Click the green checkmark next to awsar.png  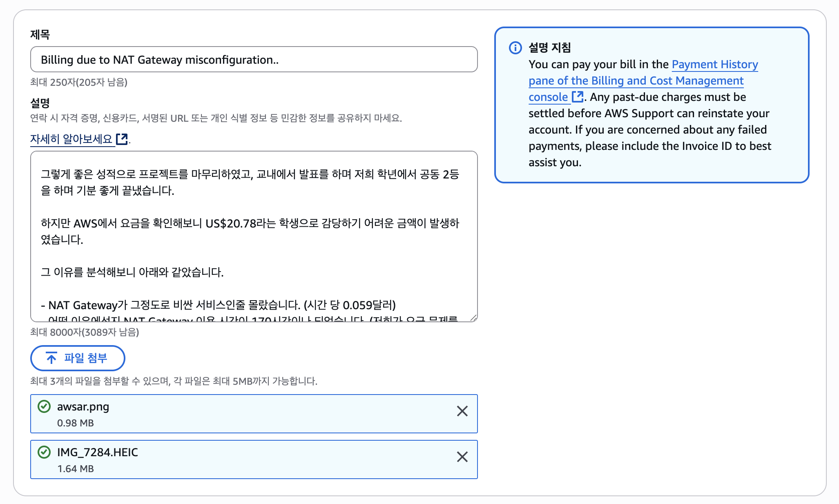44,406
